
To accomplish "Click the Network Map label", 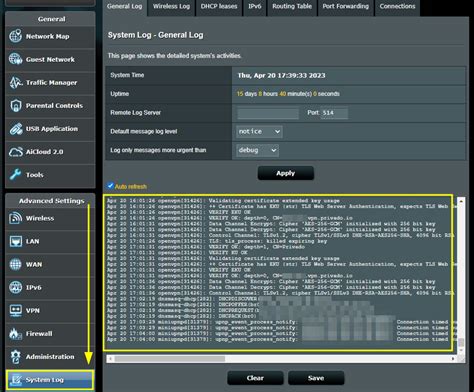I will (48, 36).
